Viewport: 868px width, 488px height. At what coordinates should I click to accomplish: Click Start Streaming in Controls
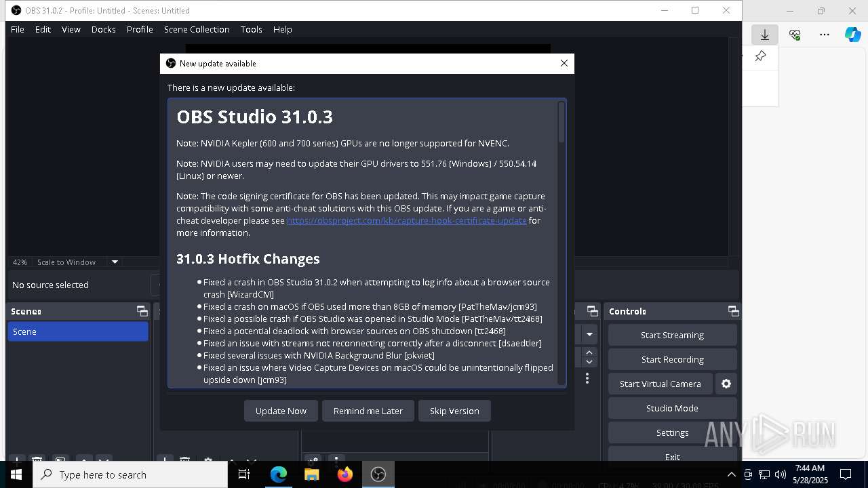pos(672,335)
